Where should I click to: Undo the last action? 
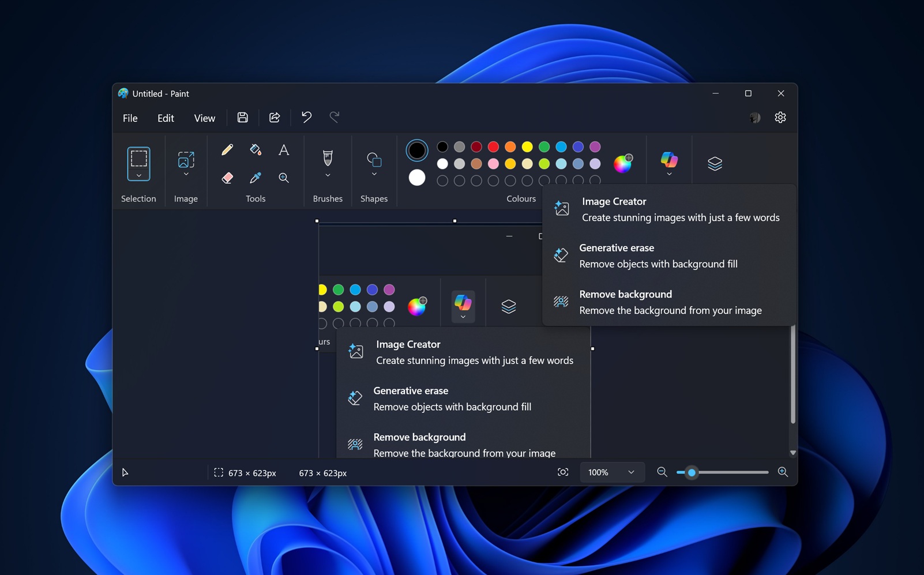[x=306, y=117]
